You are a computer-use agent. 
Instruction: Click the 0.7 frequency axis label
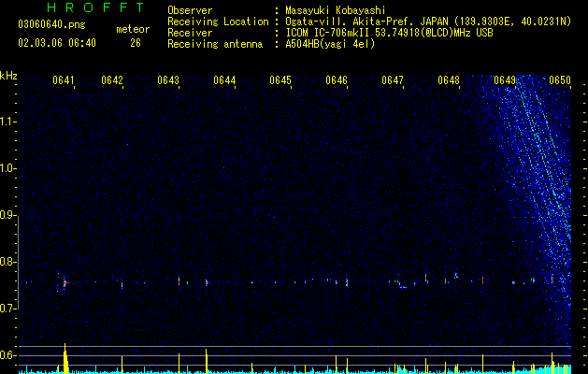tap(7, 309)
